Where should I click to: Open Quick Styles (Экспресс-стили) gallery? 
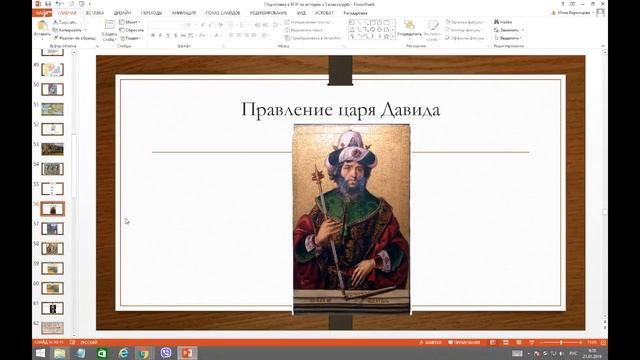432,29
